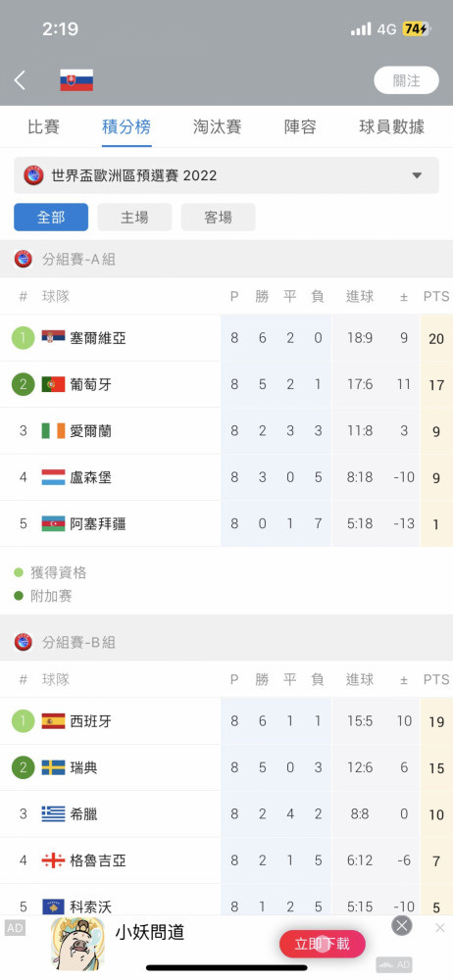
Task: Select the 全部 filter
Action: (x=51, y=217)
